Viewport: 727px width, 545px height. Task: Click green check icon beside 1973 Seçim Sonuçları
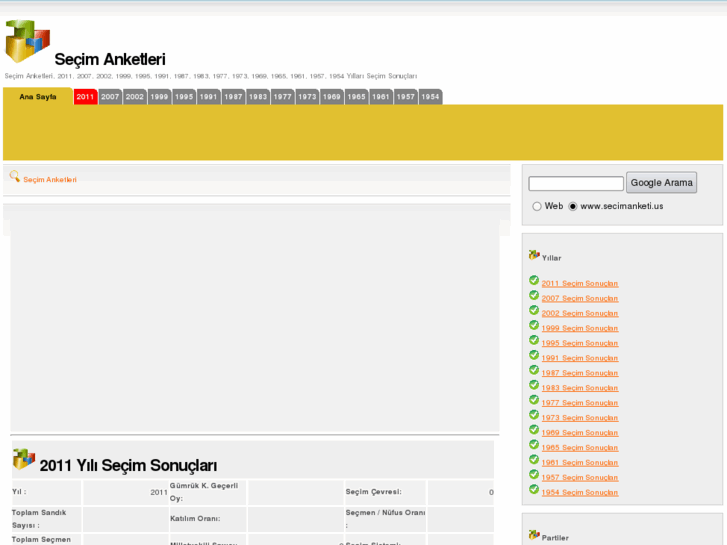tap(534, 414)
